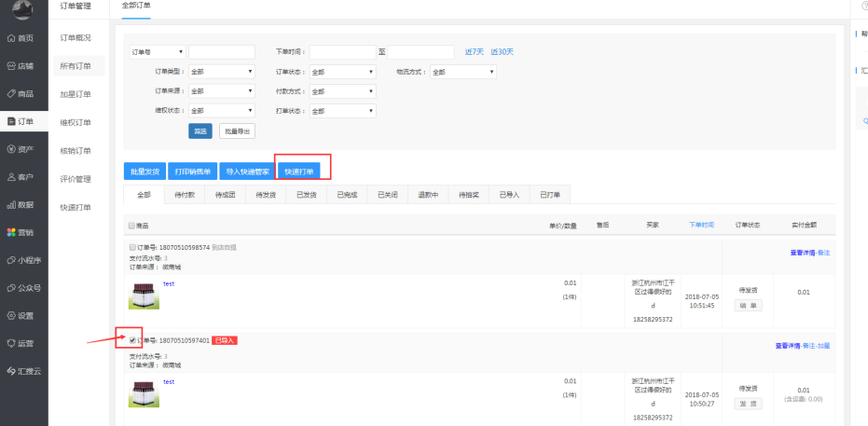The width and height of the screenshot is (868, 426).
Task: Open 设置 settings in left sidebar
Action: click(21, 315)
